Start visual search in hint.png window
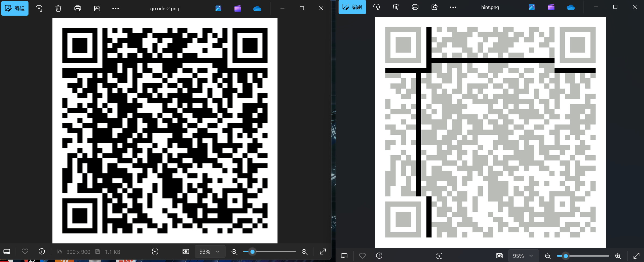Image resolution: width=644 pixels, height=262 pixels. (439, 256)
